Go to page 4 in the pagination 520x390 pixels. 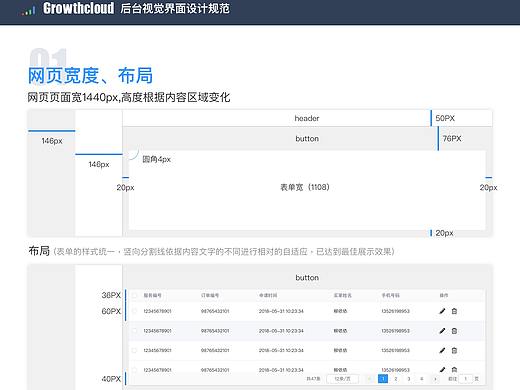click(422, 379)
